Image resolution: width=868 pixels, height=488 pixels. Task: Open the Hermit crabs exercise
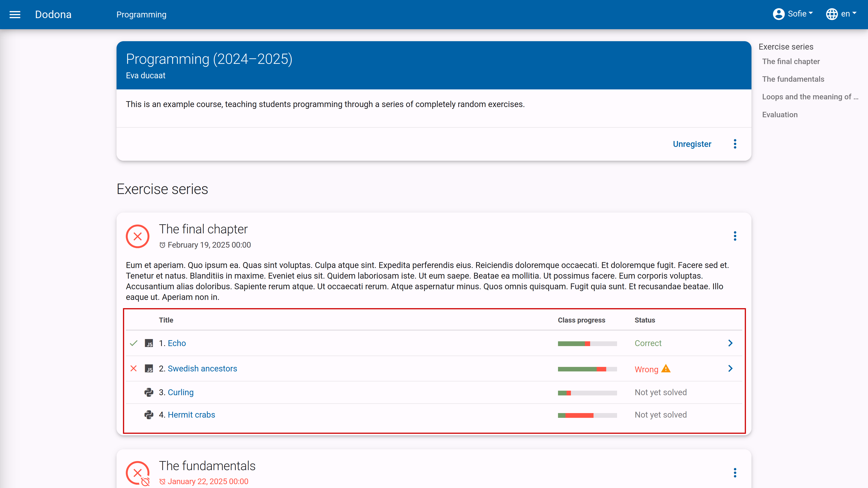coord(191,414)
